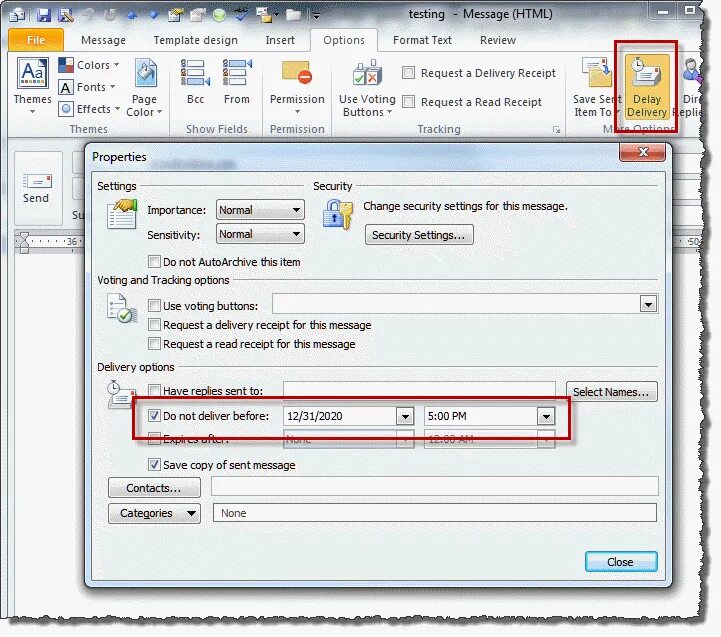Viewport: 721px width, 637px height.
Task: Click the Close button in Properties
Action: [x=621, y=562]
